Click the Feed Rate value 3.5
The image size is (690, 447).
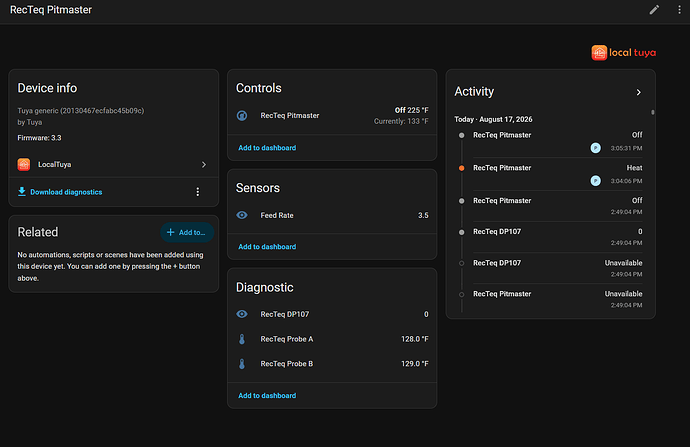[423, 215]
